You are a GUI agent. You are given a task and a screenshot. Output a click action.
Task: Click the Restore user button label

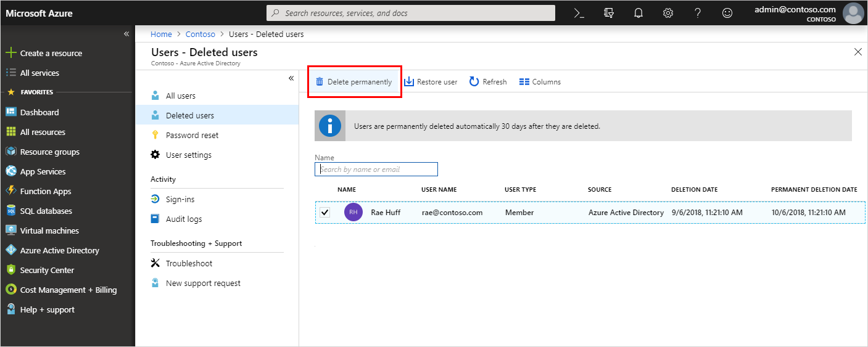coord(437,81)
